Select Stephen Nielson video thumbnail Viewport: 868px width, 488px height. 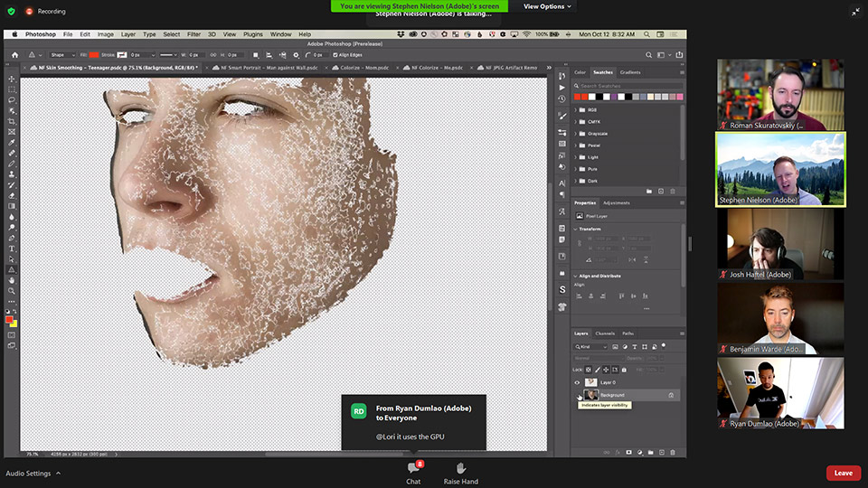(x=780, y=169)
